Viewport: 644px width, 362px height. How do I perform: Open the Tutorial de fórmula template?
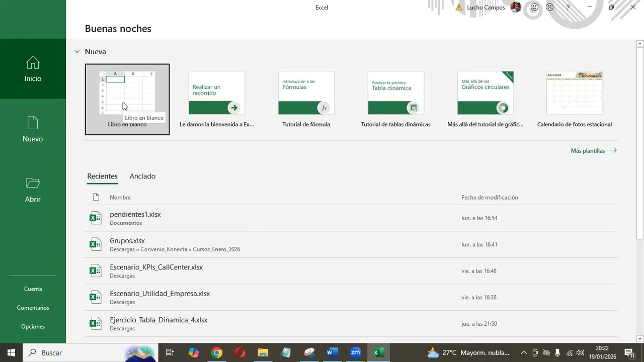pyautogui.click(x=306, y=99)
